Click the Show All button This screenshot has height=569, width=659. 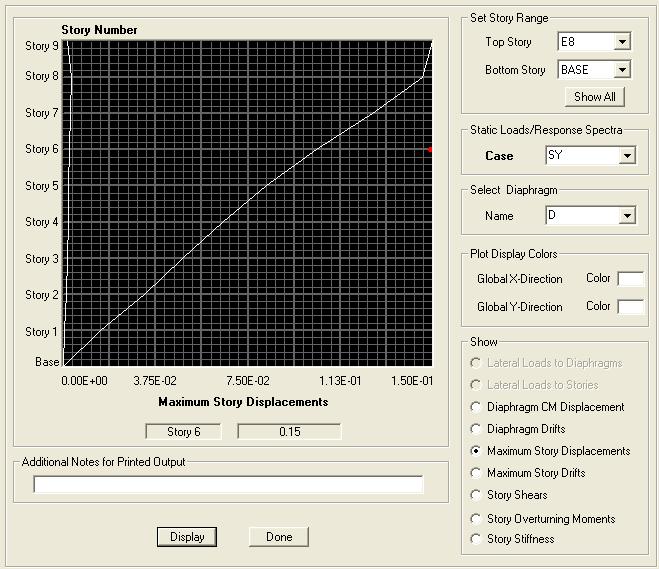pos(595,97)
